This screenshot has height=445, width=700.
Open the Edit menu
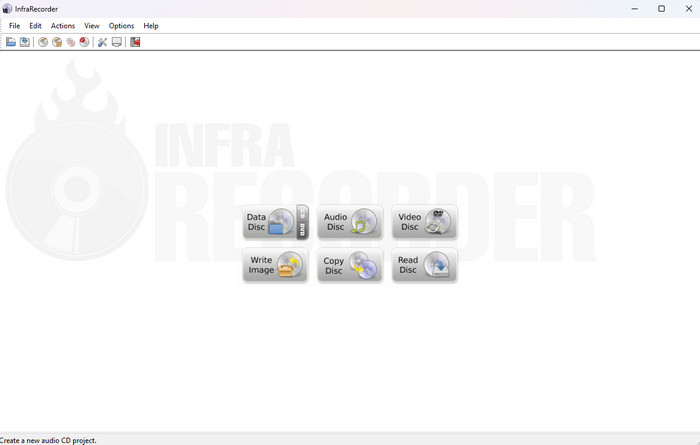click(x=35, y=26)
